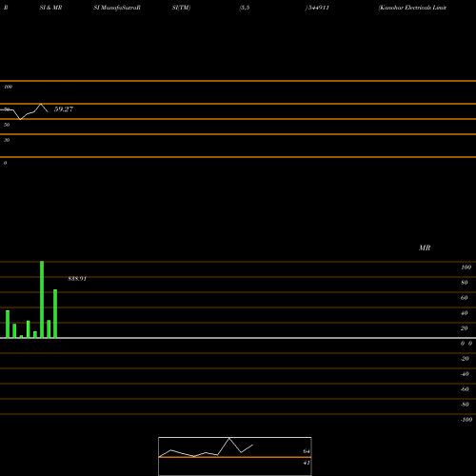
Task: Click the 'SI MunafaSutraR' header text
Action: 117,8
